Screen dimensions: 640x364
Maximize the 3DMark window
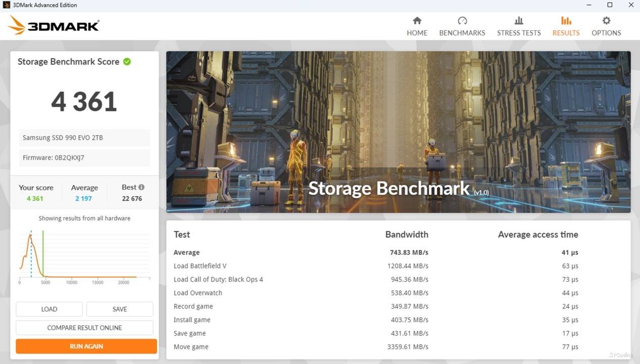(610, 5)
